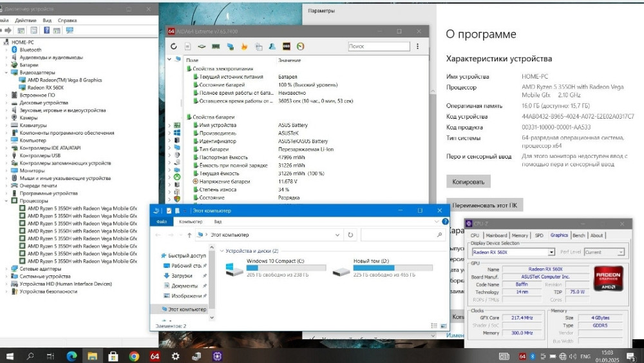The height and width of the screenshot is (363, 644).
Task: Open the AIDA64 OSD panel icon
Action: (286, 46)
